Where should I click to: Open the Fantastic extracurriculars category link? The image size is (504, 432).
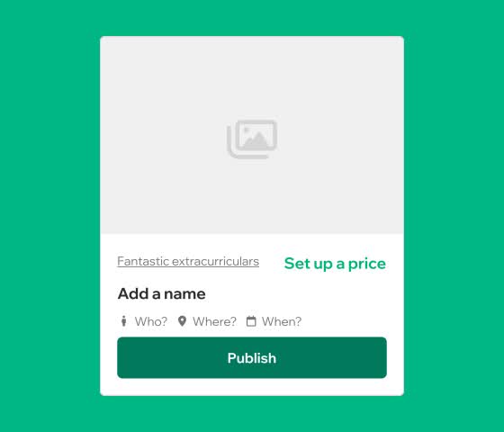188,261
